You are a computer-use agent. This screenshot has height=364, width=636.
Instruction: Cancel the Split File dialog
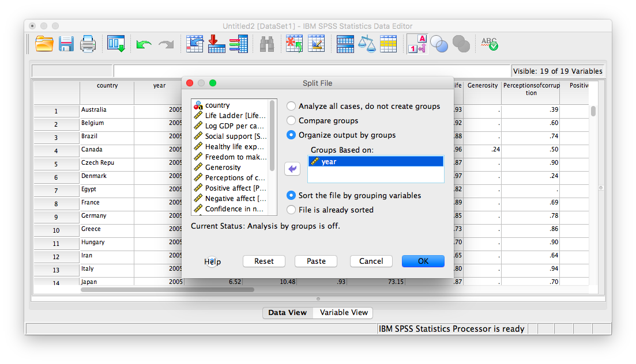coord(371,261)
